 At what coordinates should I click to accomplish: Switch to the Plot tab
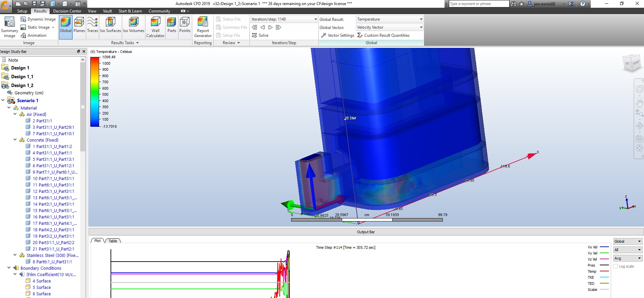[97, 241]
